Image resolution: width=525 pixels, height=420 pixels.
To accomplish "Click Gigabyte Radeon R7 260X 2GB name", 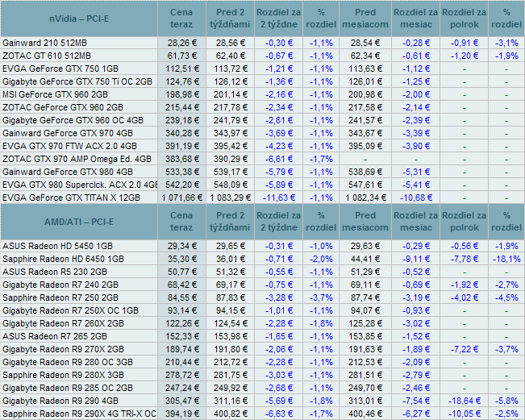I will [63, 323].
